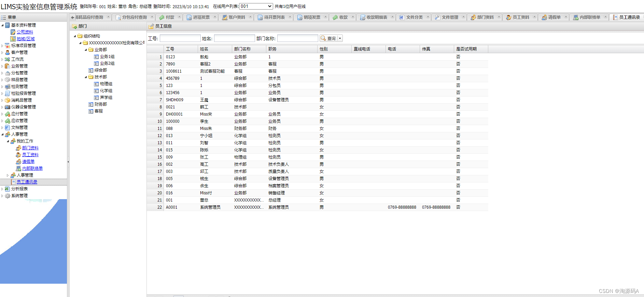Click the 应付管理 icon
The image size is (644, 297).
click(8, 114)
